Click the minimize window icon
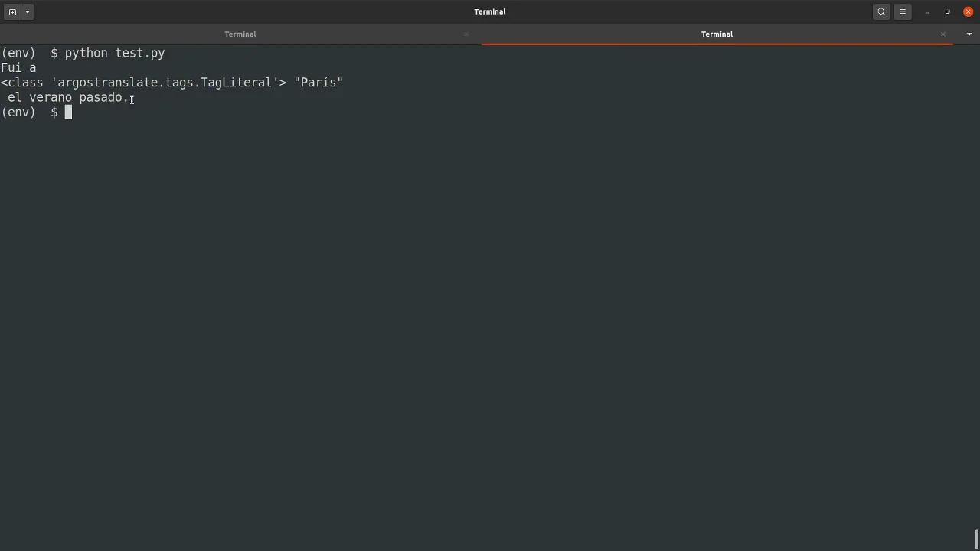 pyautogui.click(x=926, y=11)
